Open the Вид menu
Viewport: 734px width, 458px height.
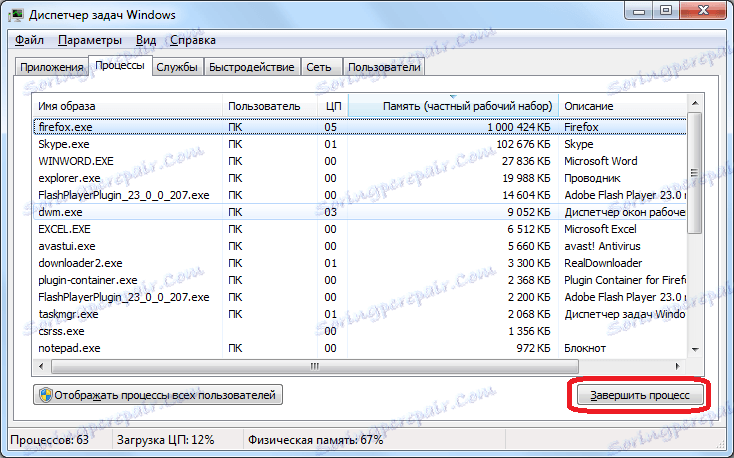coord(146,40)
